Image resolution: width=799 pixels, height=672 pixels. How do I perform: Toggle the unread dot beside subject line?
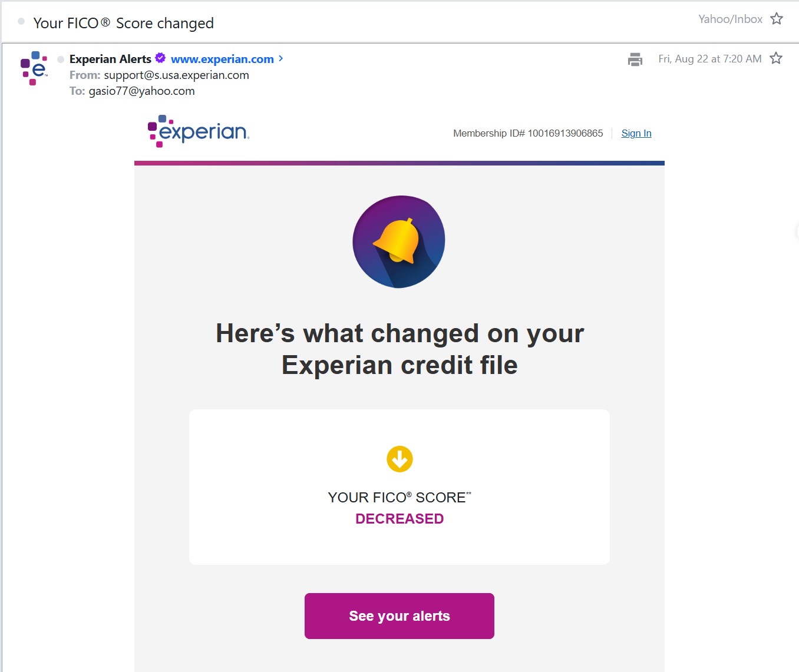(21, 21)
